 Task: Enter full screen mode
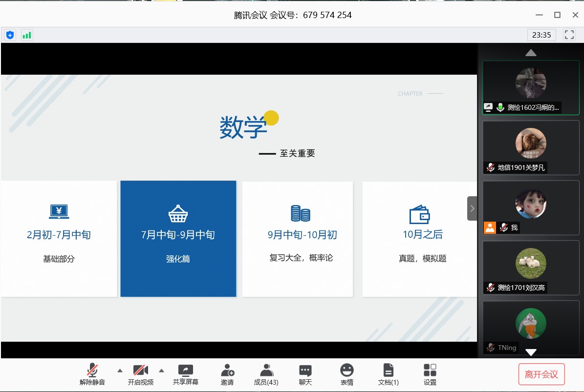[569, 35]
